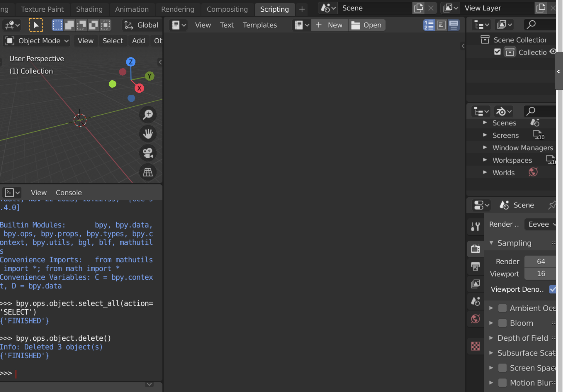563x392 pixels.
Task: Open the Tool properties tab icon
Action: tap(475, 227)
